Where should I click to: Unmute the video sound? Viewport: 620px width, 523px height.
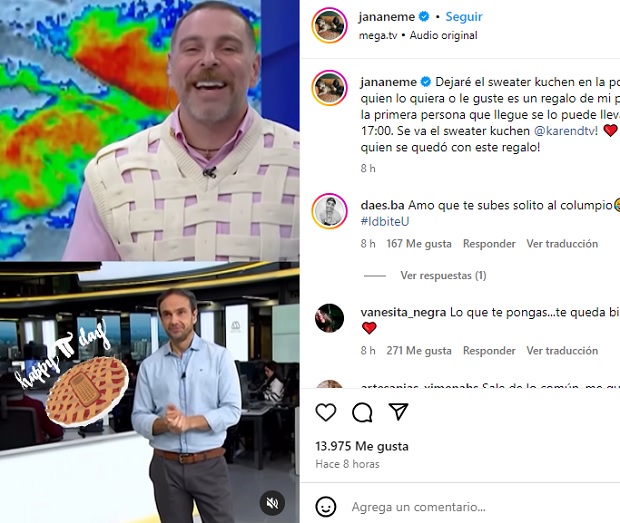(272, 503)
